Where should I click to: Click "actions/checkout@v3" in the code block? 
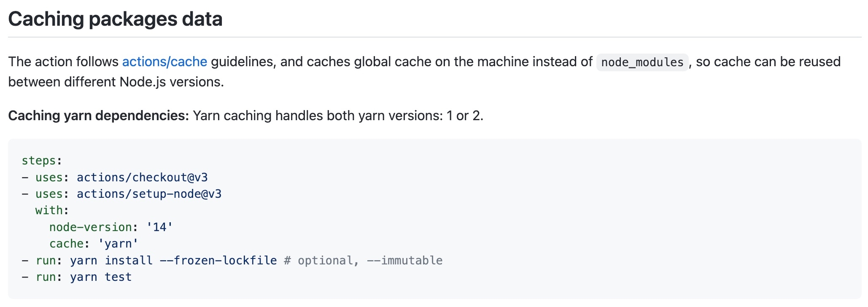[x=142, y=178]
